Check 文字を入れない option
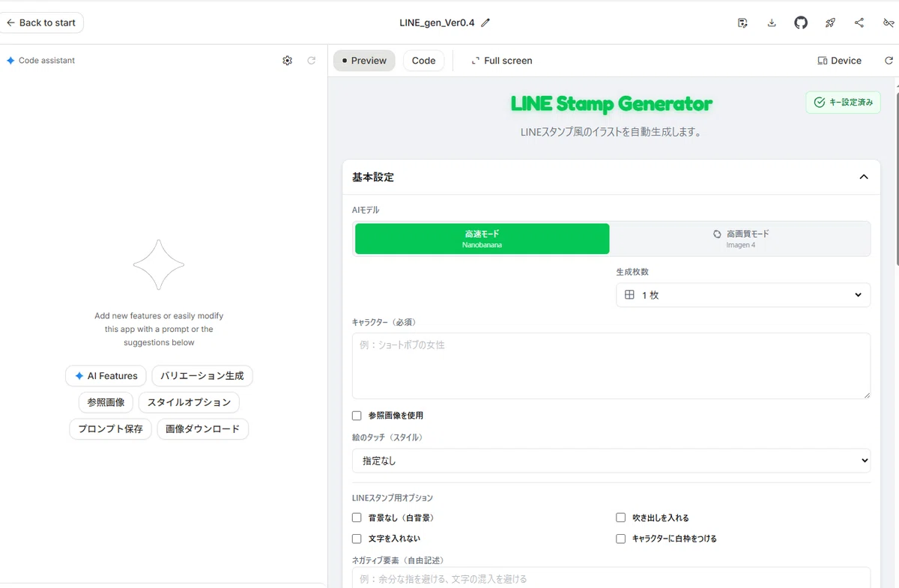This screenshot has height=588, width=899. coord(357,539)
